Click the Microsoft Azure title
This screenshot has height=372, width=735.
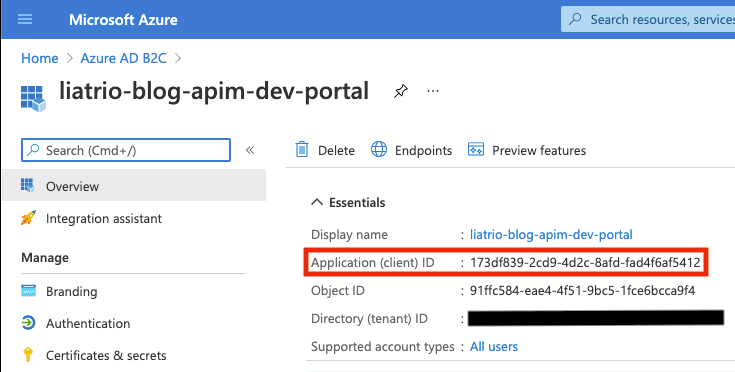123,20
